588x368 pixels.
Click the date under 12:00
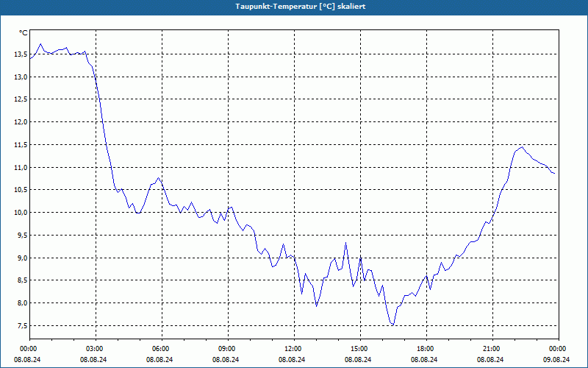pos(292,360)
